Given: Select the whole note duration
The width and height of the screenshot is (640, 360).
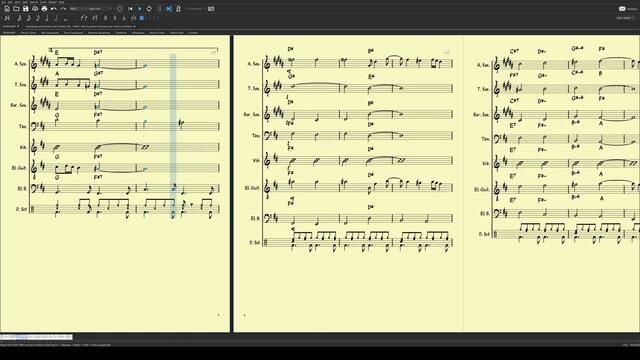Looking at the screenshot, I should pos(65,19).
